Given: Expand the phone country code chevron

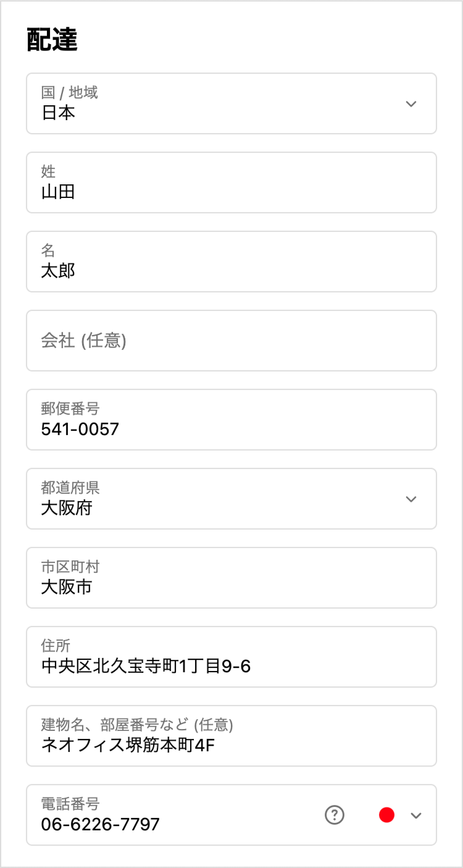Looking at the screenshot, I should point(416,816).
